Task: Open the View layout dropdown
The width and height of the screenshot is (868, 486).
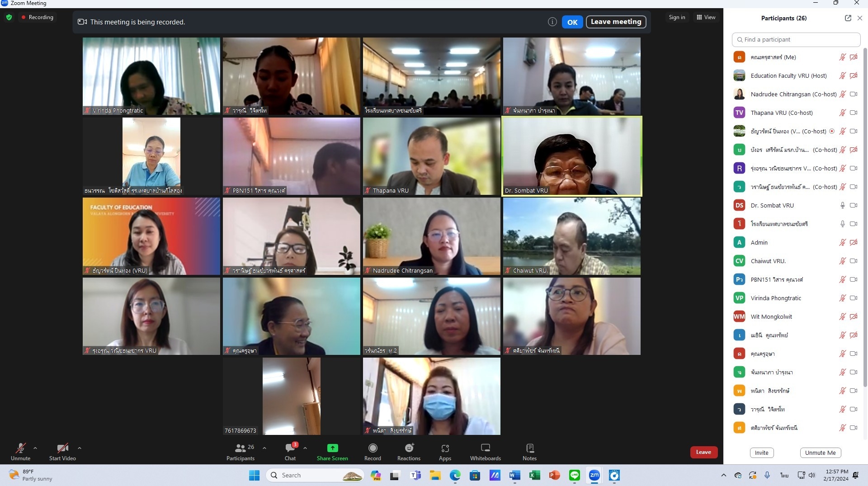Action: 706,17
